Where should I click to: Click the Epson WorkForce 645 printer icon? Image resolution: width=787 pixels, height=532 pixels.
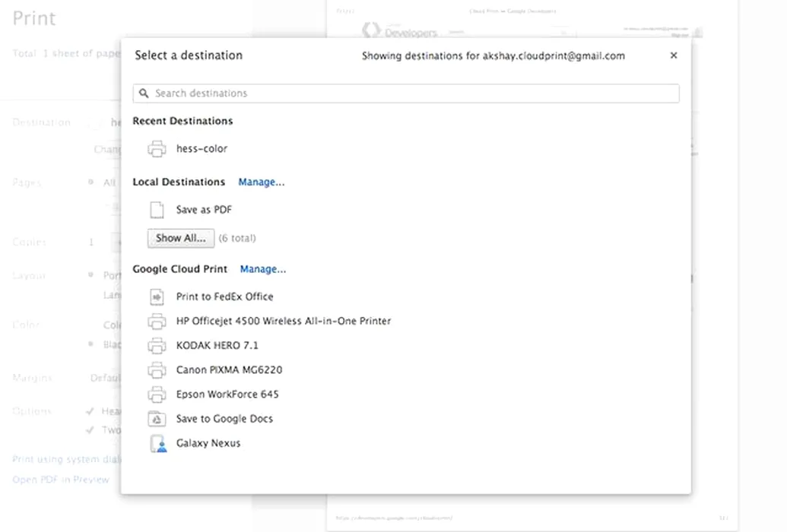tap(157, 394)
